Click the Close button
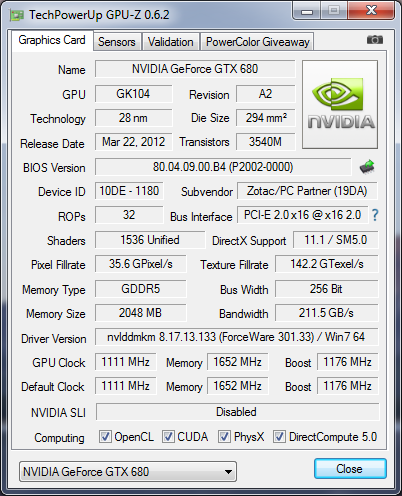The height and width of the screenshot is (496, 402). point(350,469)
